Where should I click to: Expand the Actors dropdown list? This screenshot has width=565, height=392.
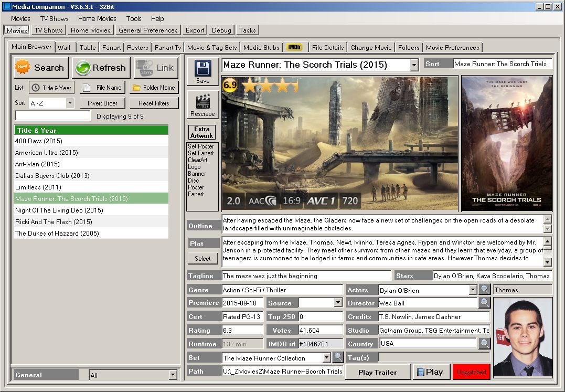473,290
